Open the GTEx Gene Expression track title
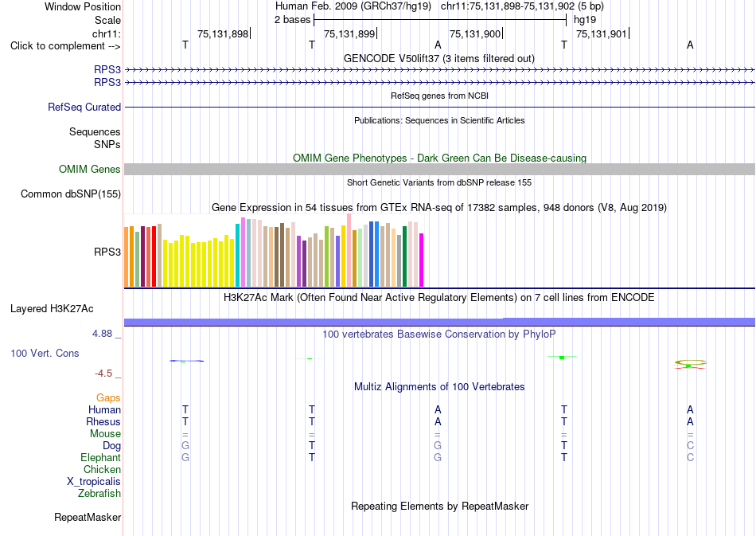Viewport: 756px width, 536px height. tap(439, 207)
